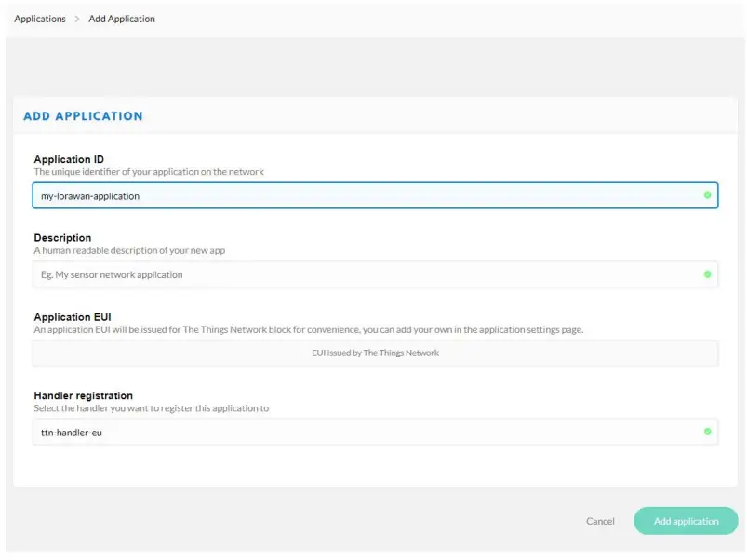
Task: Click the 'Select the handler' hint text
Action: [x=152, y=408]
